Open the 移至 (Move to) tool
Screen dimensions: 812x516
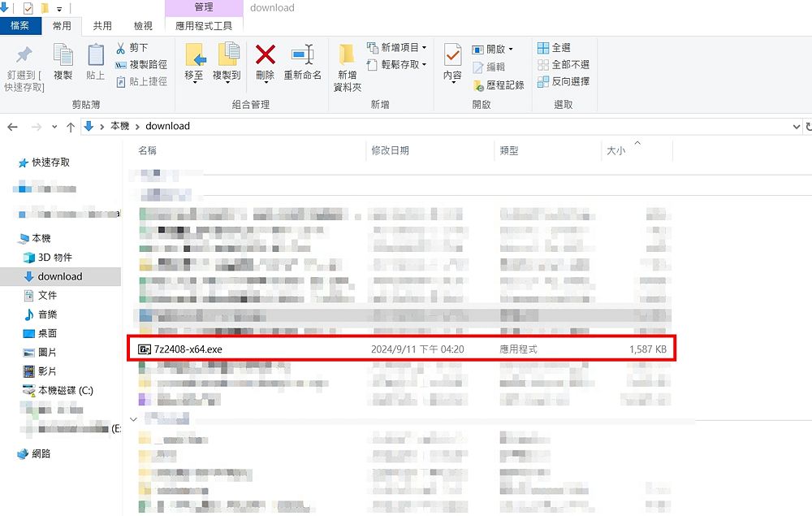195,65
